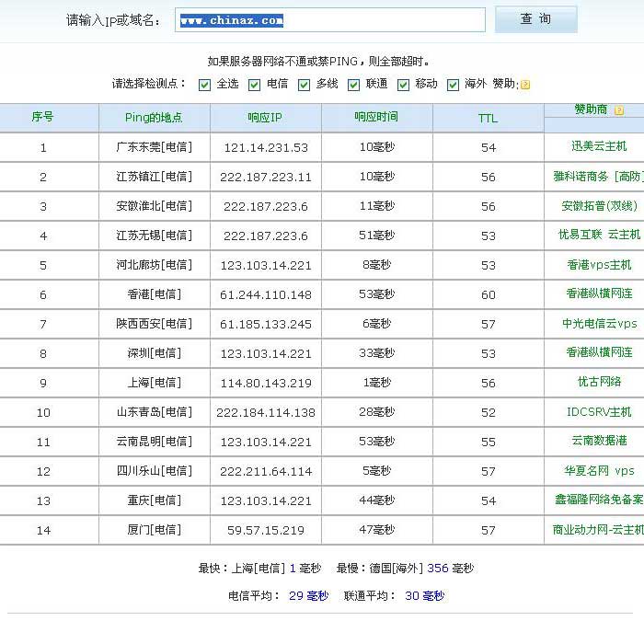
Task: Click unicom average 30 毫秒 value
Action: coord(425,596)
